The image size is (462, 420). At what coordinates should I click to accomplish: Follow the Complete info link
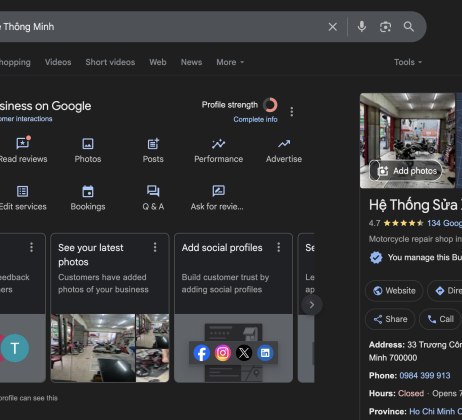coord(255,119)
